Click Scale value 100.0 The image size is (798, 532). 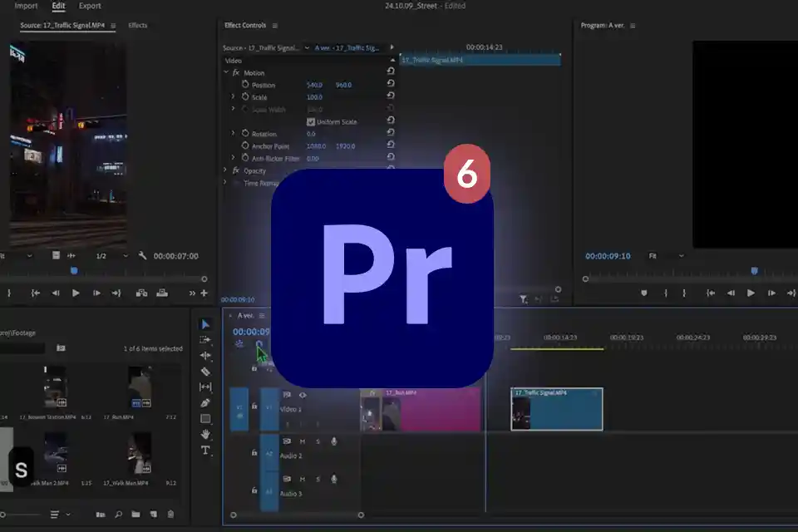[x=314, y=96]
